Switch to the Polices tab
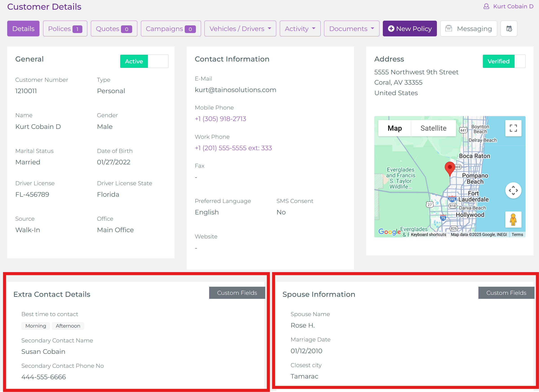This screenshot has height=392, width=539. (x=65, y=29)
